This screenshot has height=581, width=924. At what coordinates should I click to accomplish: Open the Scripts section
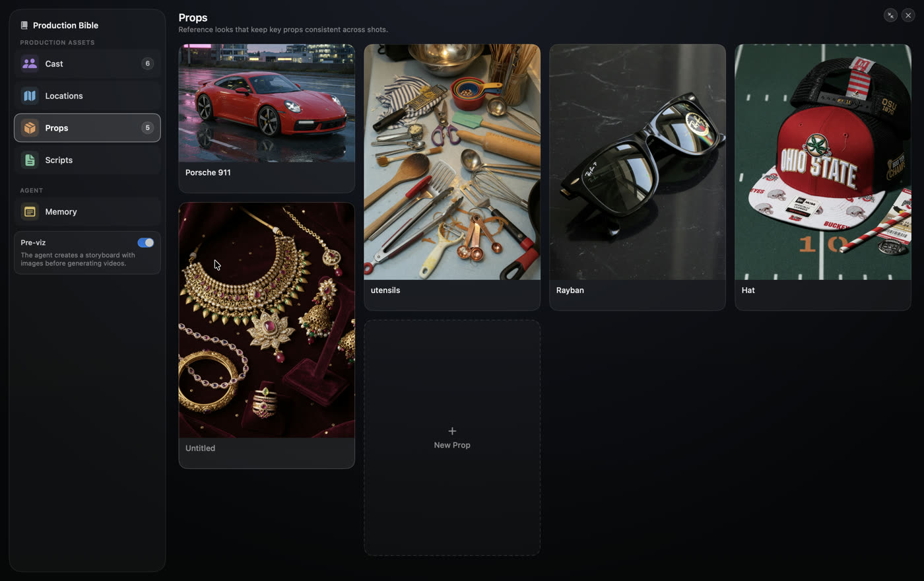pos(87,160)
